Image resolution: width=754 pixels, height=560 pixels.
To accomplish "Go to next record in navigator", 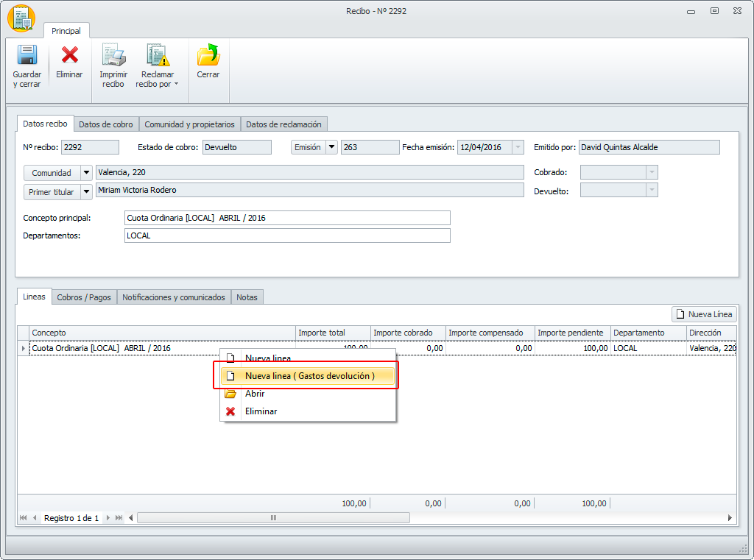I will (x=108, y=518).
